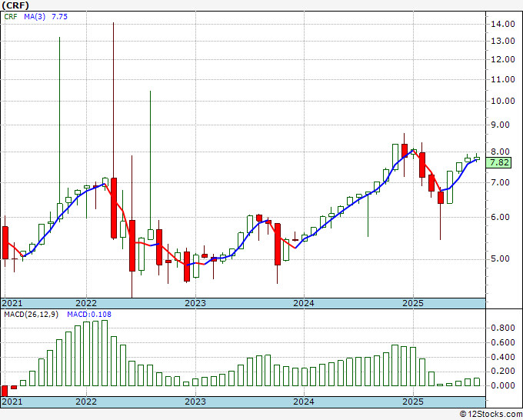Click the last green candle near 7.82
523x420 pixels.
(x=477, y=158)
